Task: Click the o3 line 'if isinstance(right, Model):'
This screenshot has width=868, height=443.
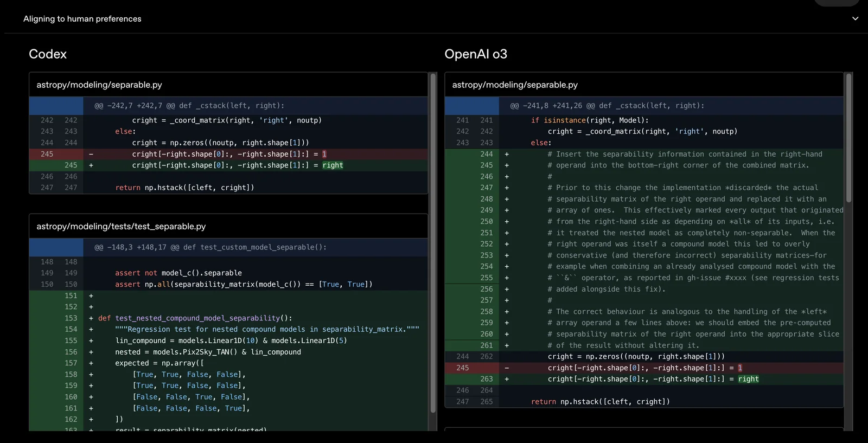Action: (590, 120)
